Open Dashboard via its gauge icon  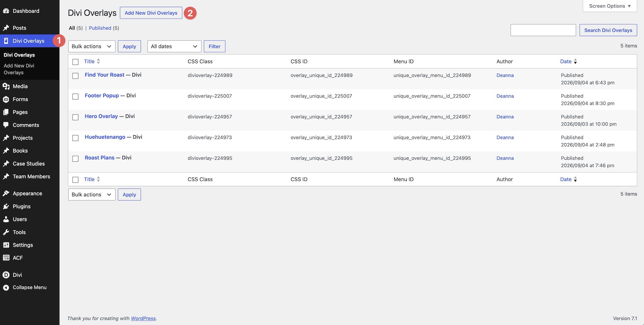[x=6, y=11]
